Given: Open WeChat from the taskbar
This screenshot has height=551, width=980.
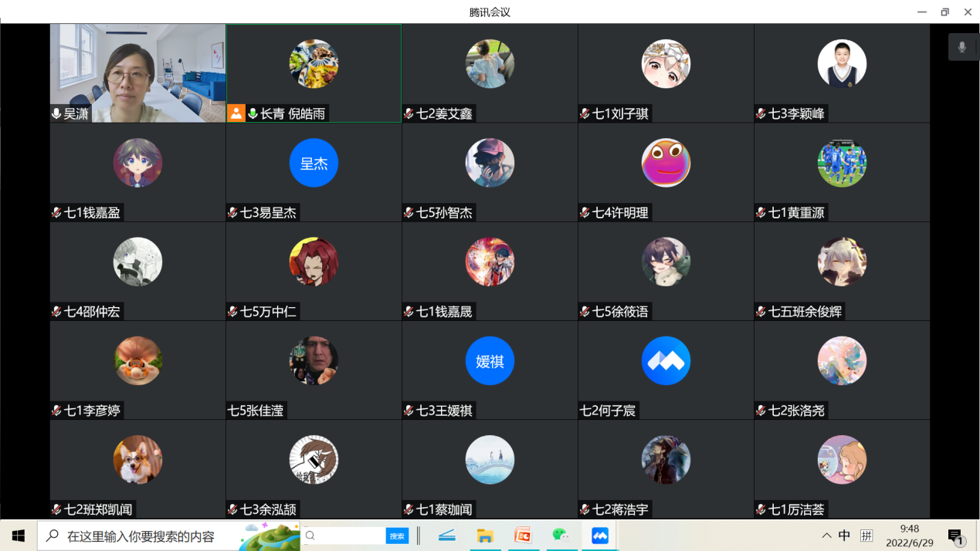Looking at the screenshot, I should (561, 535).
